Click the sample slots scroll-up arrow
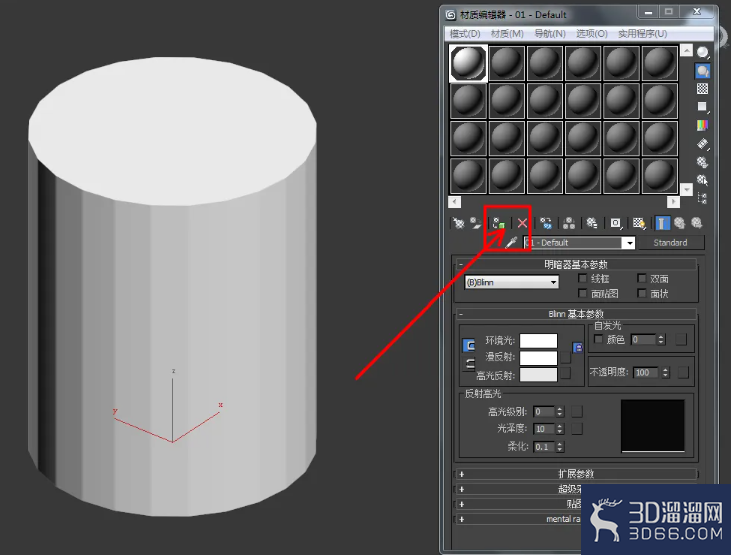 pos(686,50)
